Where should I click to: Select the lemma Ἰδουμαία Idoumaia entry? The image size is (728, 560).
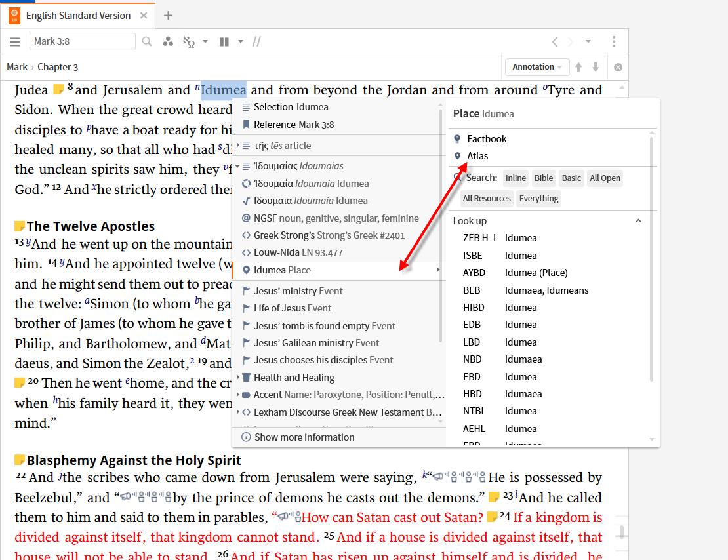pyautogui.click(x=311, y=184)
